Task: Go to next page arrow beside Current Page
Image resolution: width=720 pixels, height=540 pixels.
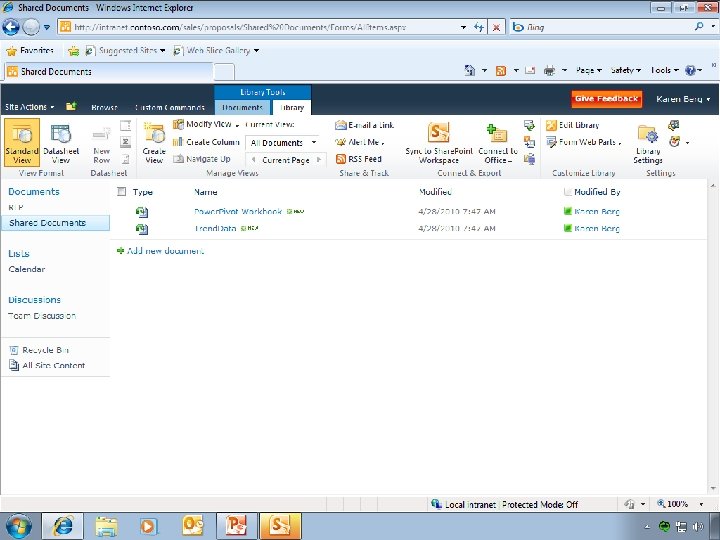Action: pos(319,160)
